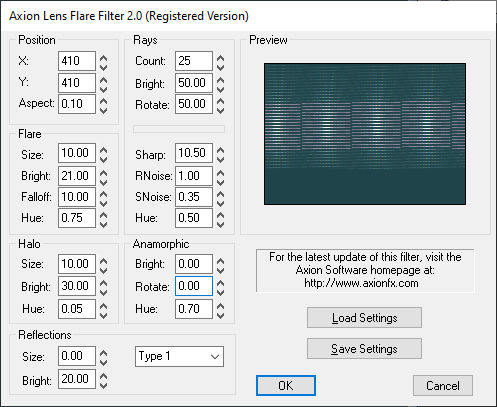Increase Halo Hue with up arrow
497x407 pixels.
(x=104, y=306)
